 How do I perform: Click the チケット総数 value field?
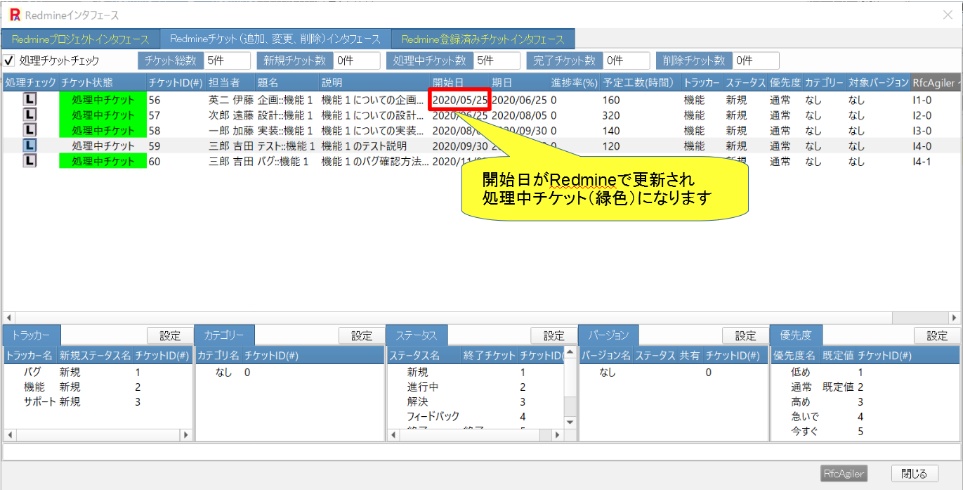pos(227,61)
